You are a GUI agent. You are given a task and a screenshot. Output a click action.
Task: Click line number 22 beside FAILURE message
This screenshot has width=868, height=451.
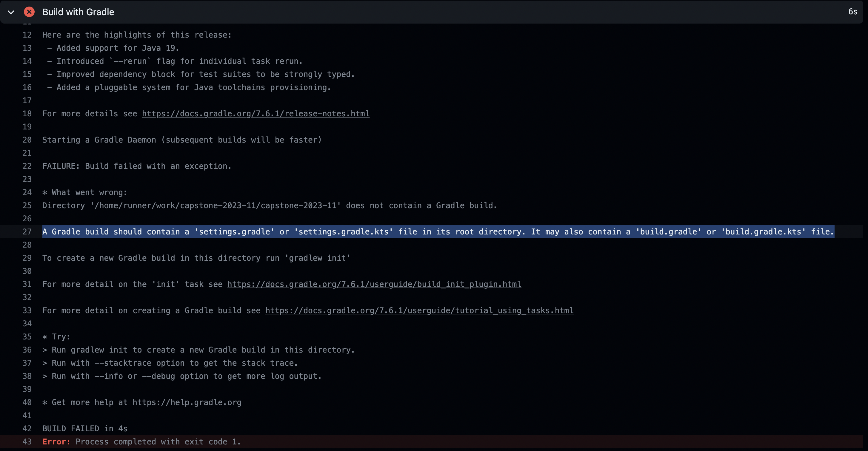pyautogui.click(x=27, y=166)
